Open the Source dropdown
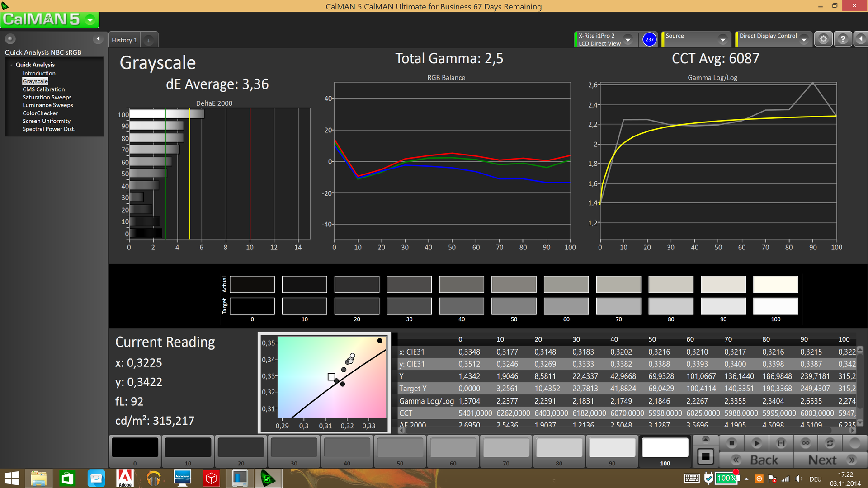Screen dimensions: 868x488 (722, 40)
